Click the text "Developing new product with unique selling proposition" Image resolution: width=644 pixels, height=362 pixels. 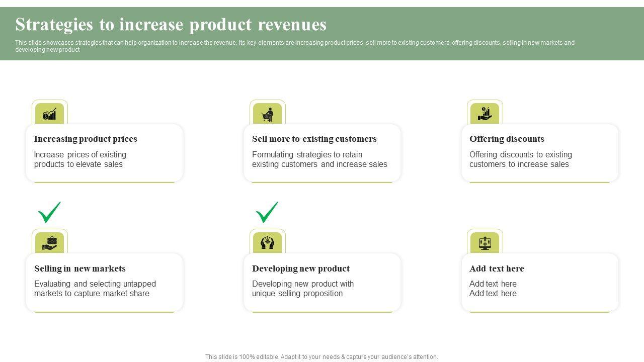[303, 289]
